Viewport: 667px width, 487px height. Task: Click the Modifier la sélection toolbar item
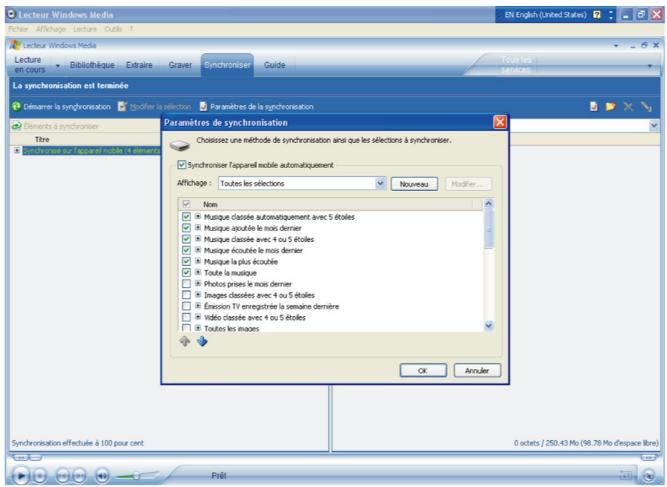coord(155,107)
